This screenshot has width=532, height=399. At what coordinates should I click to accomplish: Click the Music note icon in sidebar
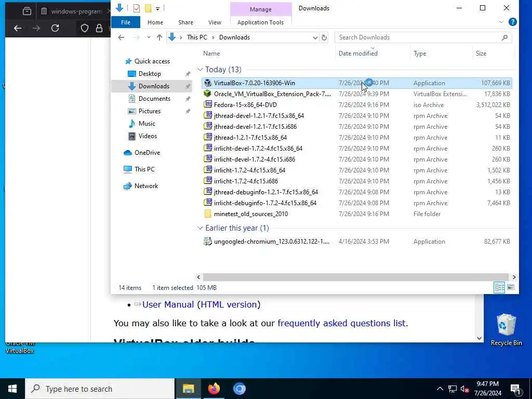(131, 124)
